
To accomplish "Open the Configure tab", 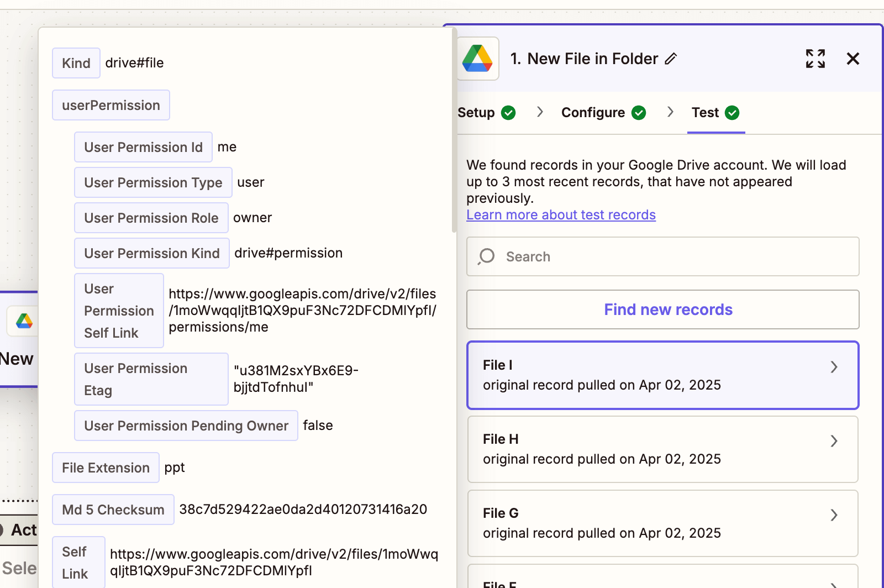I will click(592, 112).
